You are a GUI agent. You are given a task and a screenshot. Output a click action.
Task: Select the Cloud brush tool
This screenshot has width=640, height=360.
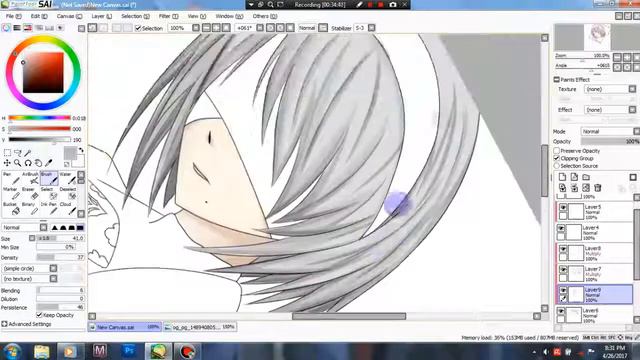68,209
